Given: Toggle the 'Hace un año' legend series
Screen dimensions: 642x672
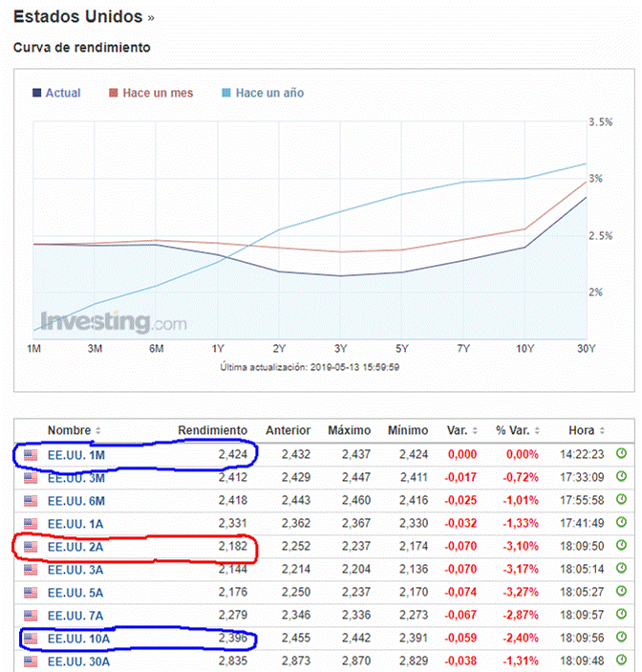Looking at the screenshot, I should click(x=263, y=93).
